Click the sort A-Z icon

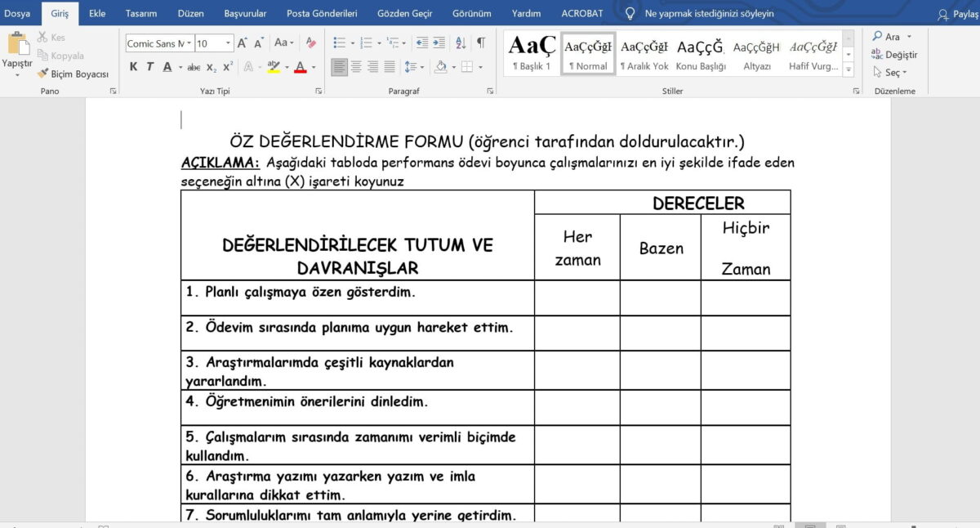click(x=461, y=43)
